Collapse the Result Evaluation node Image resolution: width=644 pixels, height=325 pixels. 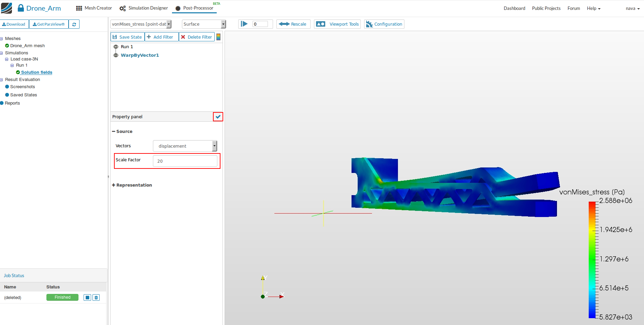click(x=1, y=80)
